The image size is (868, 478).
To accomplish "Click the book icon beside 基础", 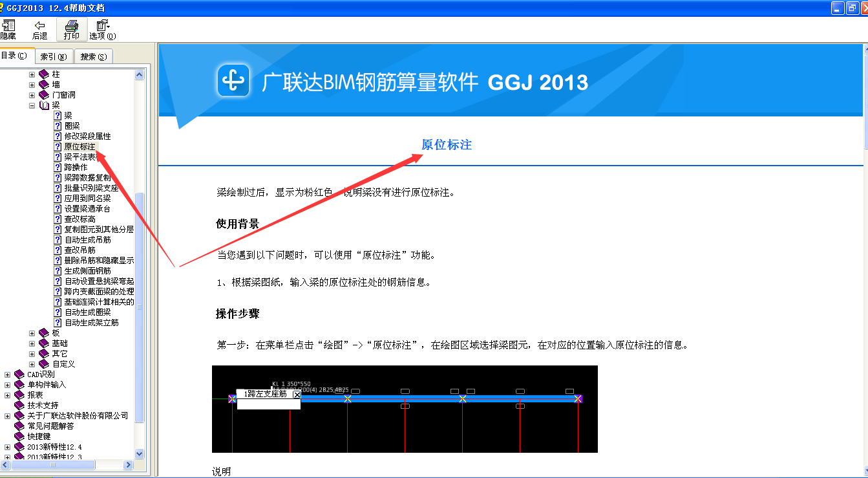I will [x=44, y=343].
